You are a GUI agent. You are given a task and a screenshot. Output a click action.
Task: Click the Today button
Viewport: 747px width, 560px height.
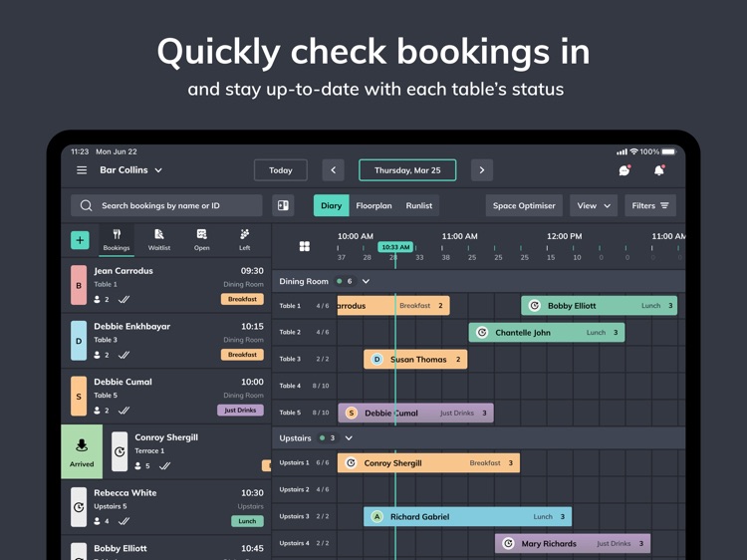click(x=281, y=170)
